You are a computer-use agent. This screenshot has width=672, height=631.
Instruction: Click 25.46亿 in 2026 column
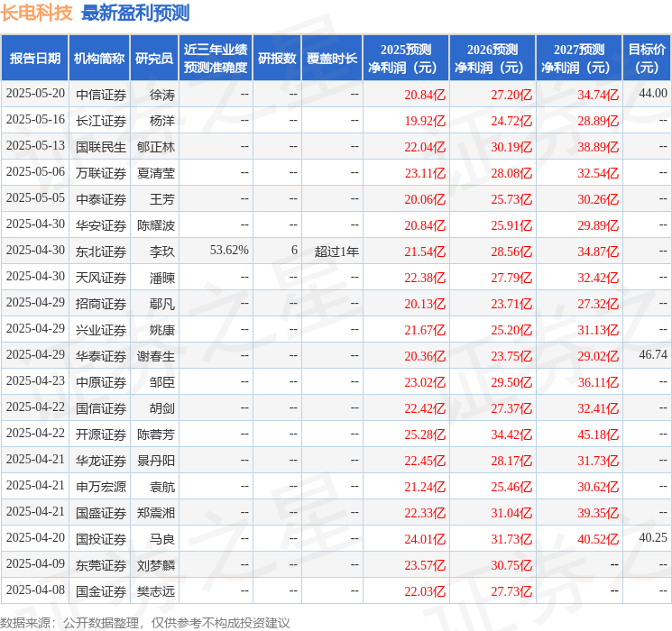click(x=511, y=487)
